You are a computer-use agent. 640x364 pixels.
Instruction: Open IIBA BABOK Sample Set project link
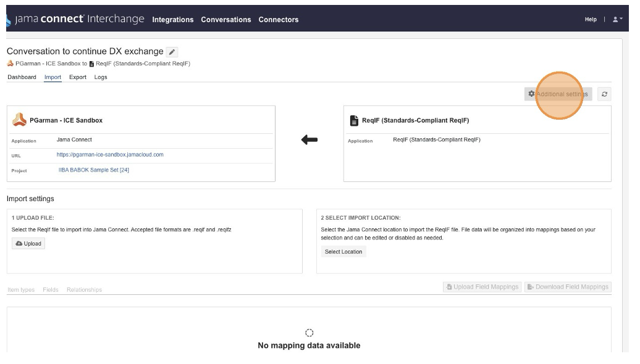pos(93,170)
